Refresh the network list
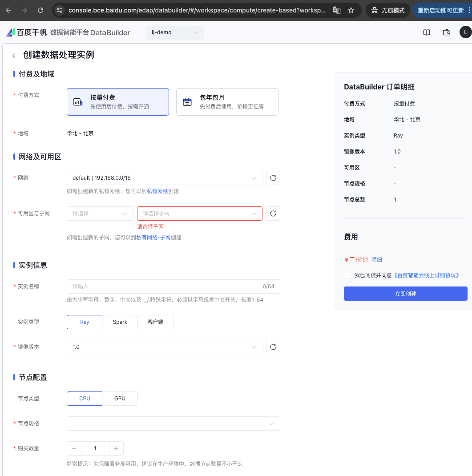Image resolution: width=472 pixels, height=476 pixels. click(x=273, y=178)
